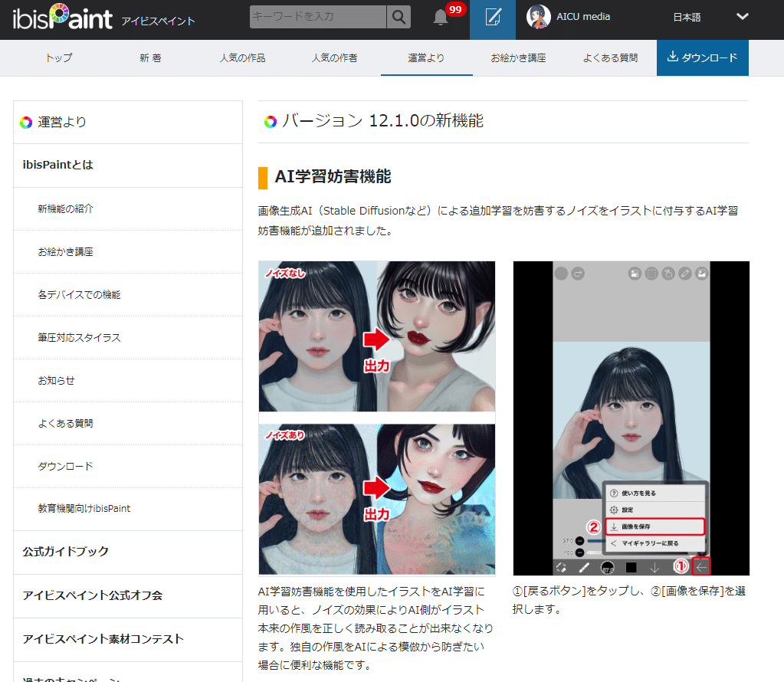Click the search magnifier button

tap(398, 16)
